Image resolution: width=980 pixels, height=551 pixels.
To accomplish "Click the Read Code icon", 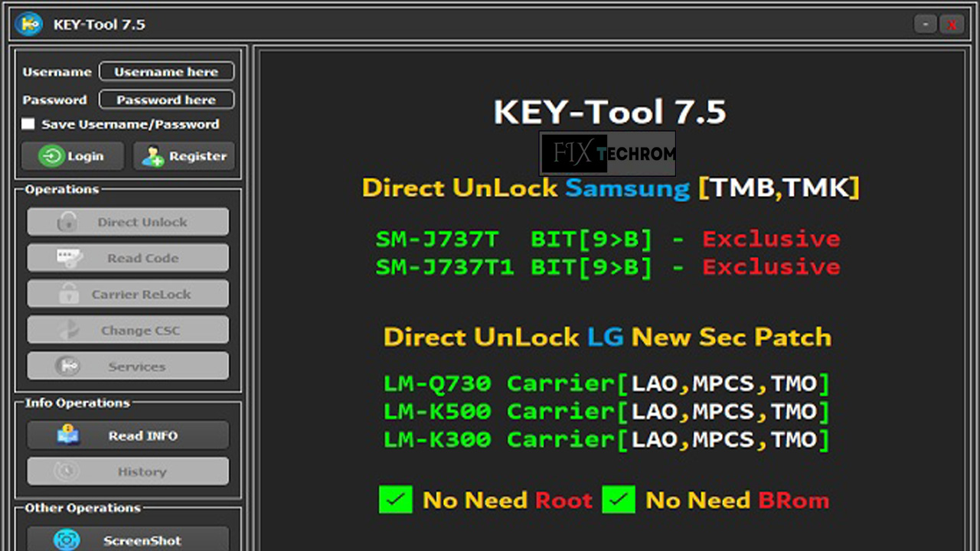I will (70, 258).
